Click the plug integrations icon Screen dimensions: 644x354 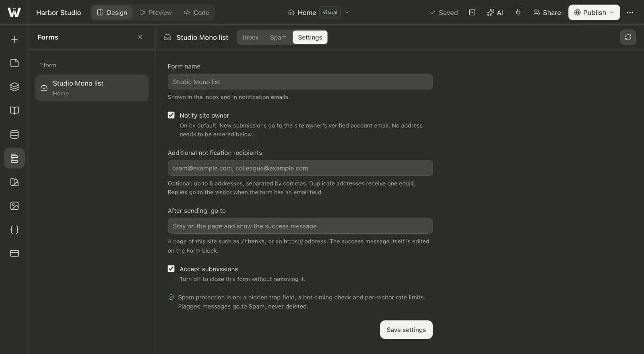tap(518, 12)
